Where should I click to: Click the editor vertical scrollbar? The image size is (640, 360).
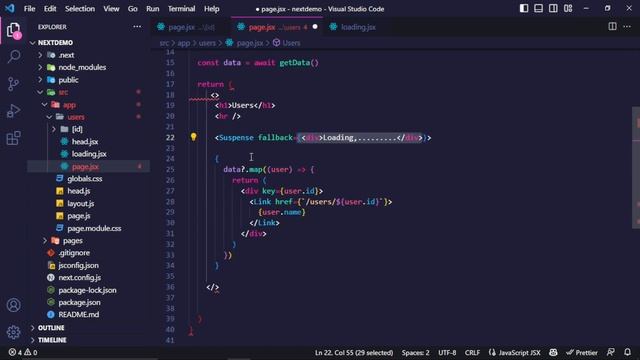coord(636,167)
